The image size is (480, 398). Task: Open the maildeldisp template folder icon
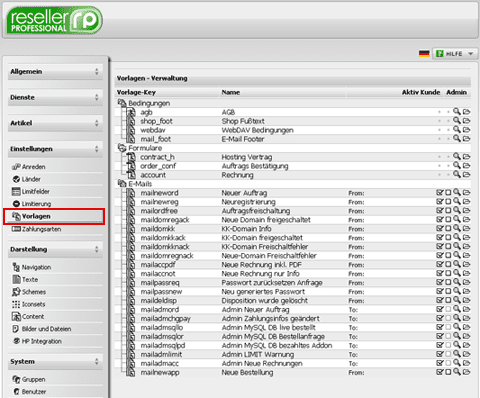point(466,301)
